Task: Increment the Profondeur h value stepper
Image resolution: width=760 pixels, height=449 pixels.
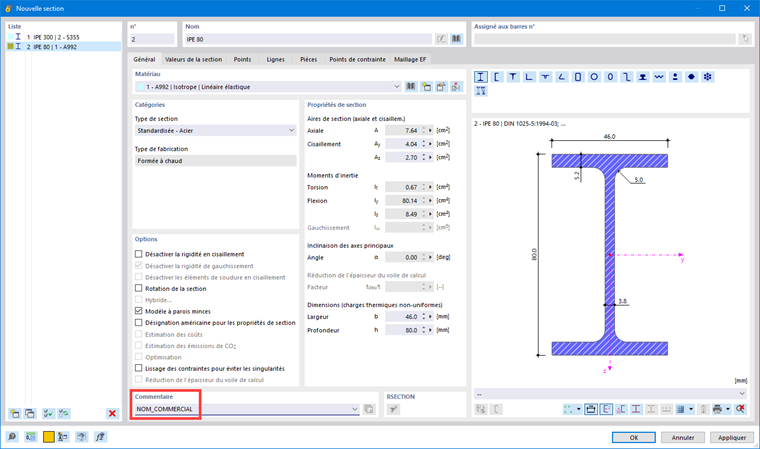Action: tap(424, 328)
